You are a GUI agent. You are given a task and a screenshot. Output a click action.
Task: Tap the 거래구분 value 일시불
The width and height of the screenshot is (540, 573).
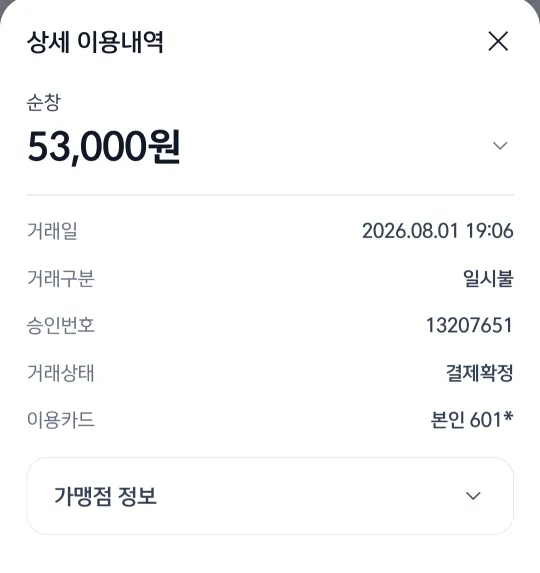click(x=488, y=278)
